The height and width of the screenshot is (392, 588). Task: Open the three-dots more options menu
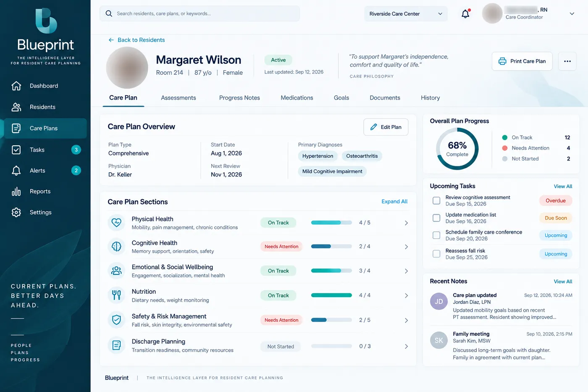(567, 61)
